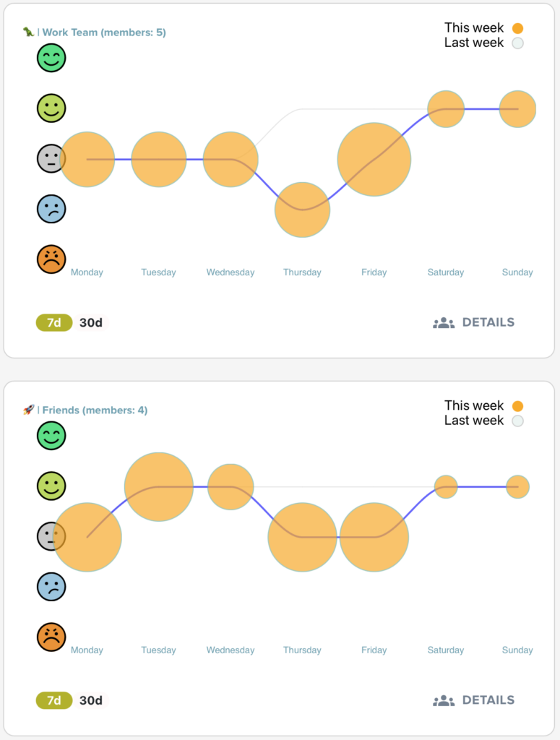Click the angry orange emoji in Friends chart
Viewport: 560px width, 740px height.
coord(51,637)
